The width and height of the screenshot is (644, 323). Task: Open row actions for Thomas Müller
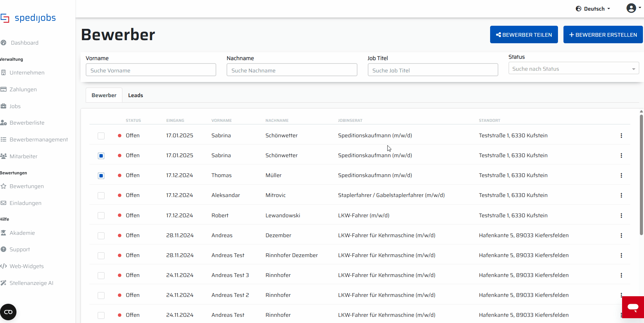click(x=621, y=175)
